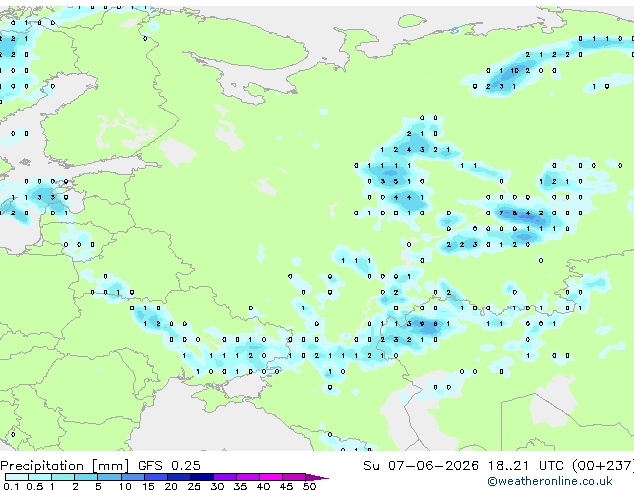
Task: Click the '0.1' legend tick label
Action: tap(12, 486)
